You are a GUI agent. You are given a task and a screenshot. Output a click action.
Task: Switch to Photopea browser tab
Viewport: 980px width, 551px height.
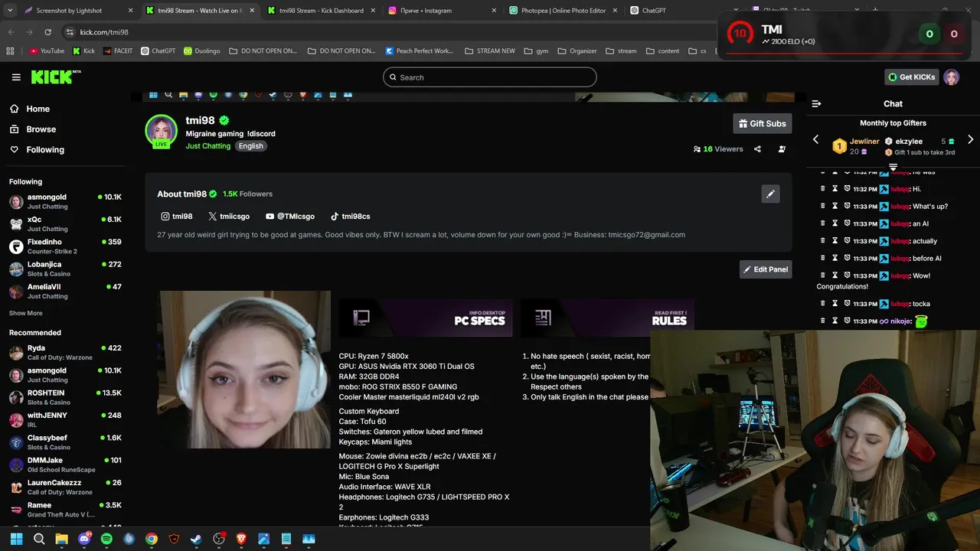click(563, 11)
